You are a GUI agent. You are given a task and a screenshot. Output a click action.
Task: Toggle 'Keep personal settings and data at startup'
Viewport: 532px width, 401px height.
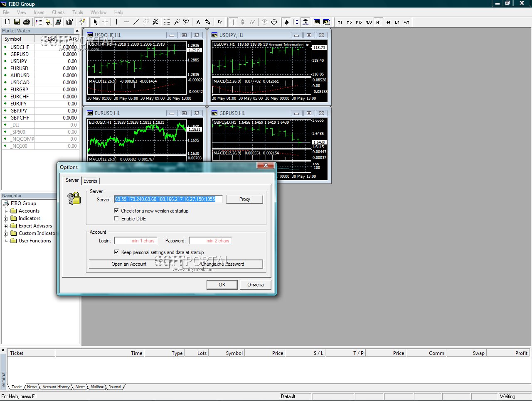pyautogui.click(x=116, y=252)
